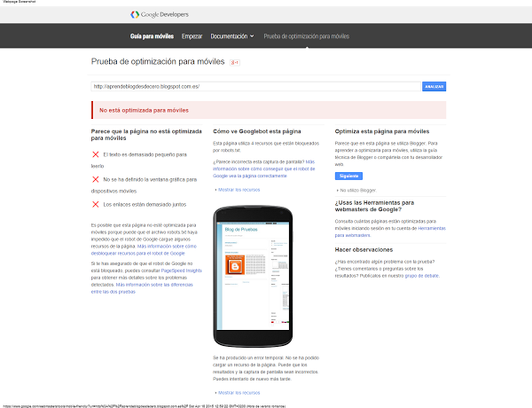
Task: Click the Prueba de optimización page title
Action: click(158, 62)
